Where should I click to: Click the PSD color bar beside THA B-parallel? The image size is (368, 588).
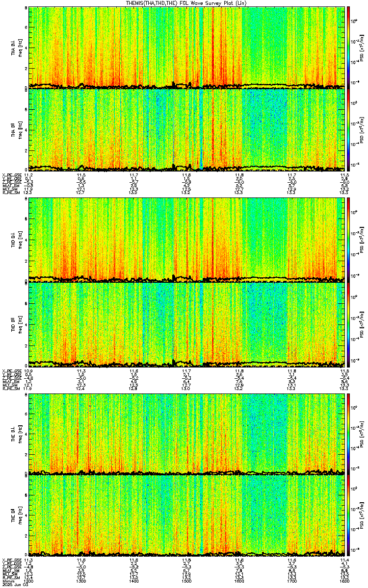tap(348, 129)
